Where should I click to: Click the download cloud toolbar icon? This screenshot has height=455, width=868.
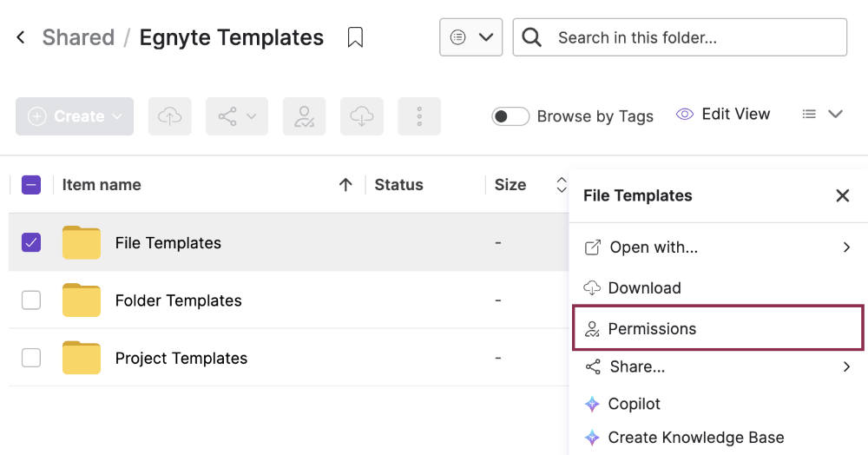coord(361,116)
